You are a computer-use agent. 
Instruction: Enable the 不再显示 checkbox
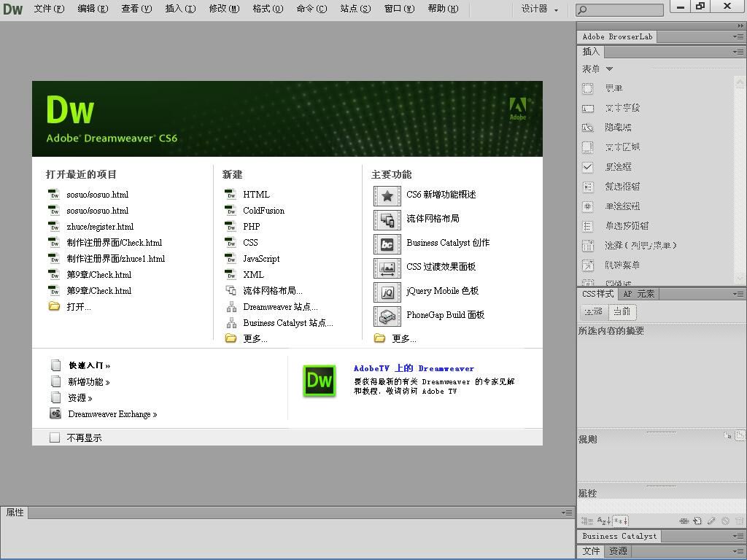tap(55, 437)
